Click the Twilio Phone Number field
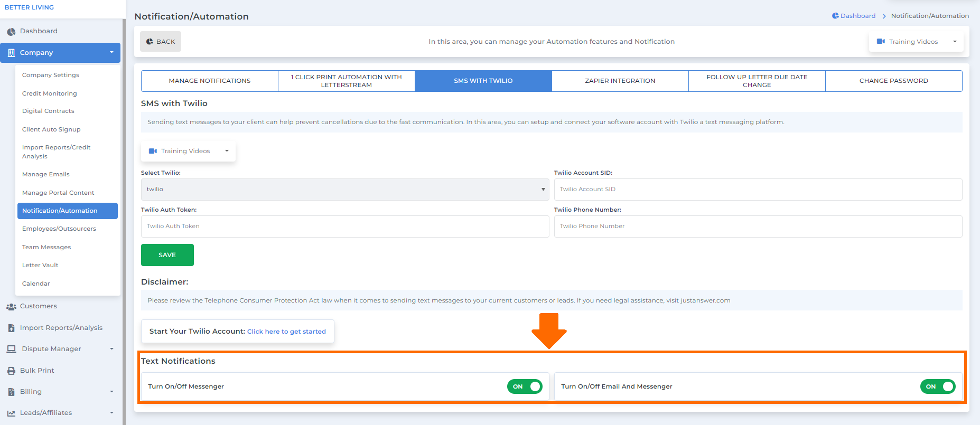 [758, 226]
